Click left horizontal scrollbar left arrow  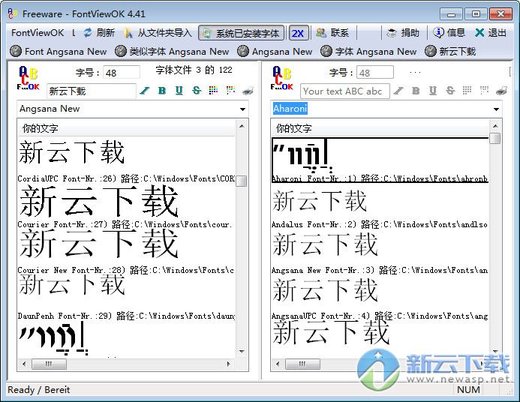point(24,364)
